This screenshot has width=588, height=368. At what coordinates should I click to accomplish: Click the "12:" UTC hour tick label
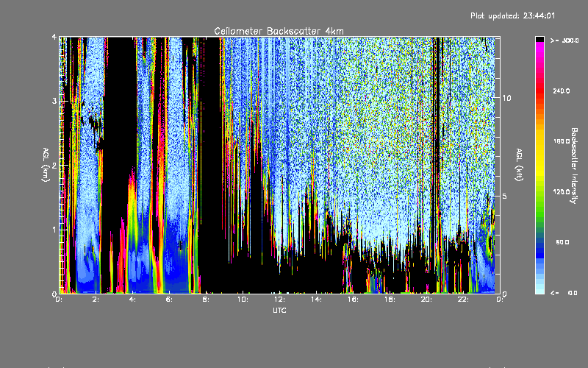tap(279, 300)
